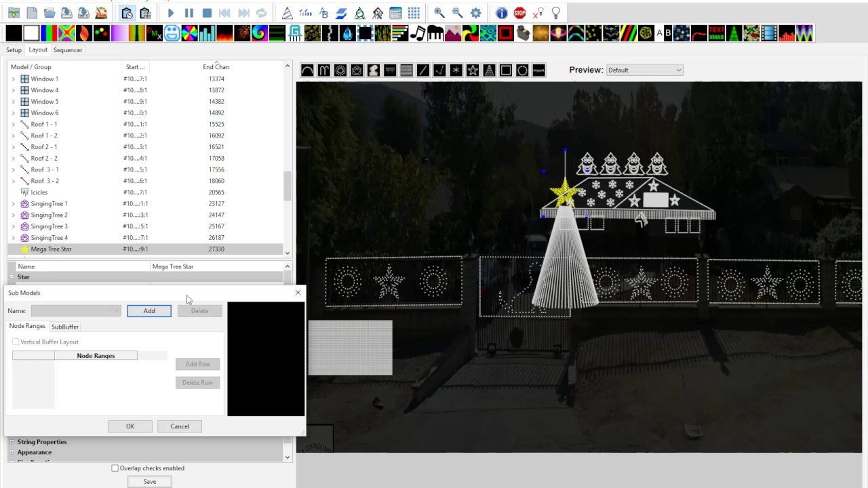Toggle Vertical Buffer Layout checkbox

[16, 342]
